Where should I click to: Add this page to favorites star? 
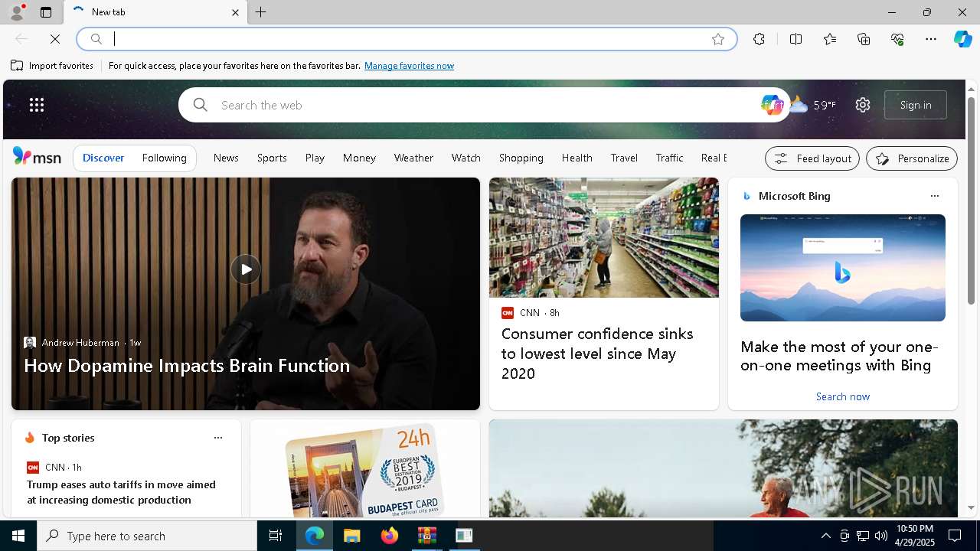point(718,39)
